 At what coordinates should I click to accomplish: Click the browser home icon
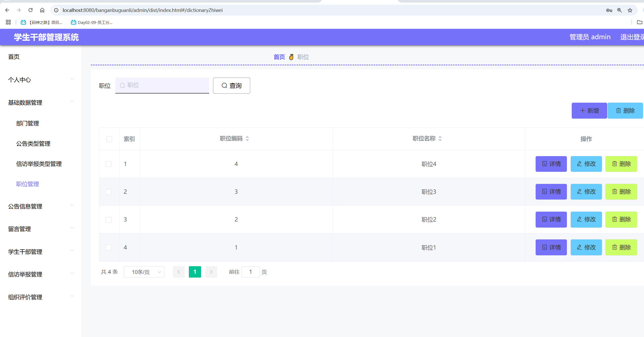point(42,10)
